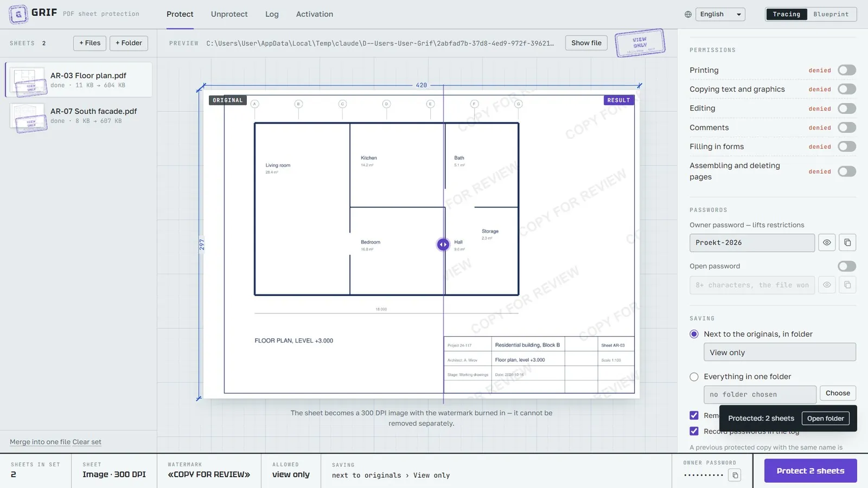
Task: Click the View only folder name field
Action: (780, 352)
